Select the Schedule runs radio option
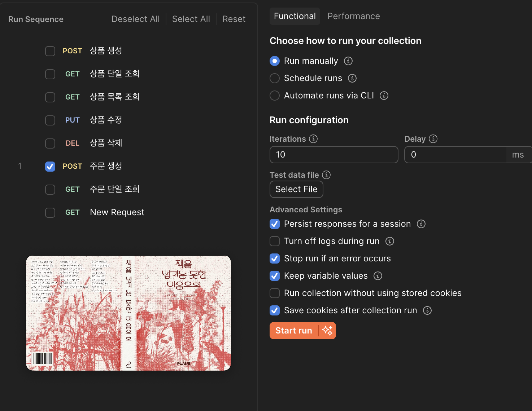Image resolution: width=532 pixels, height=411 pixels. [x=275, y=78]
